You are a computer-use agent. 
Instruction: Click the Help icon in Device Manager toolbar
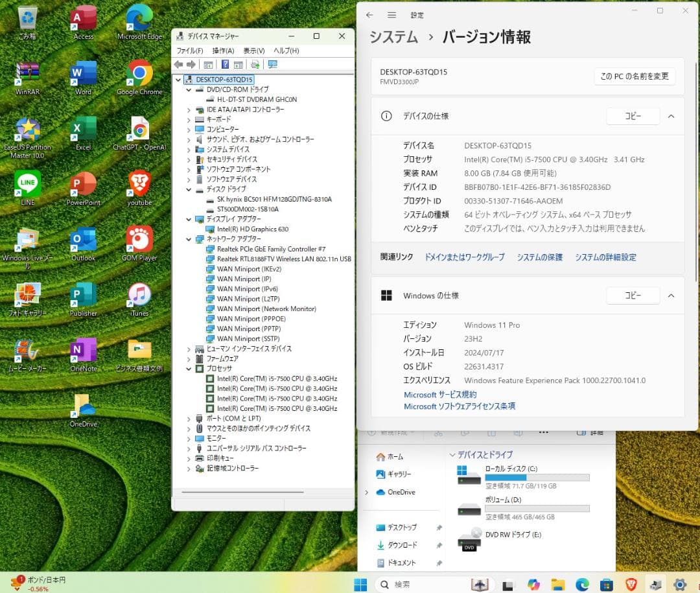(x=225, y=64)
